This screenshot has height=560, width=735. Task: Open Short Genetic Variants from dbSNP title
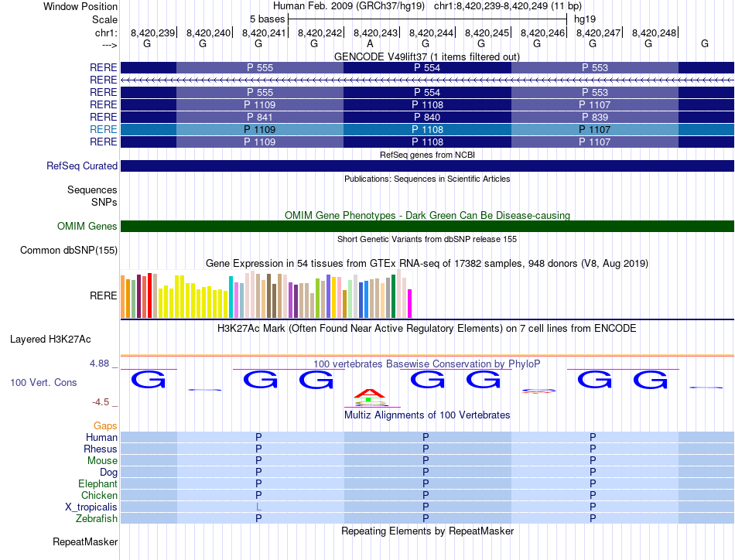pos(427,239)
